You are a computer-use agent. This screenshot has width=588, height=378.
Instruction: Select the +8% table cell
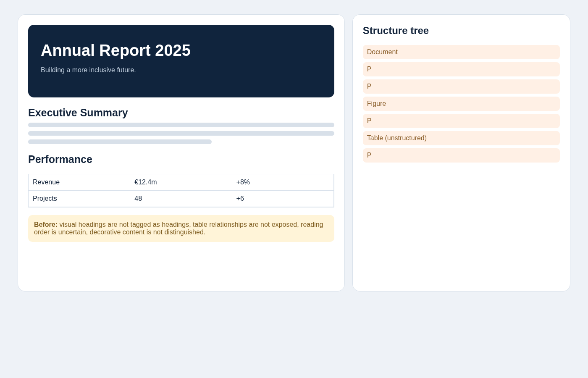283,182
